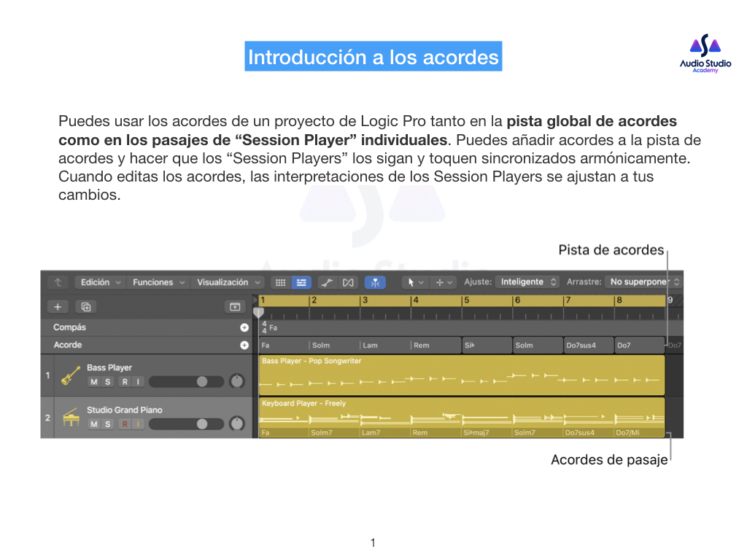Click the Audio Studio Academy logo
This screenshot has width=747, height=560.
pos(705,53)
